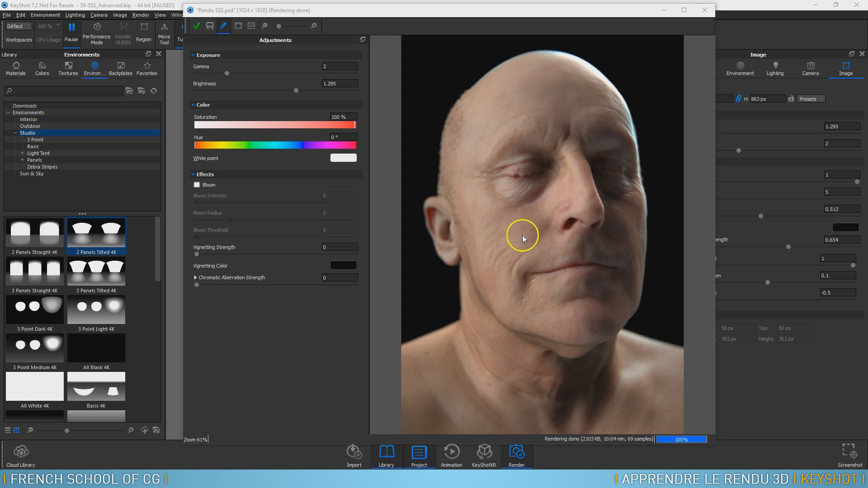Collapse the Exposure section
The image size is (868, 488).
pyautogui.click(x=193, y=55)
